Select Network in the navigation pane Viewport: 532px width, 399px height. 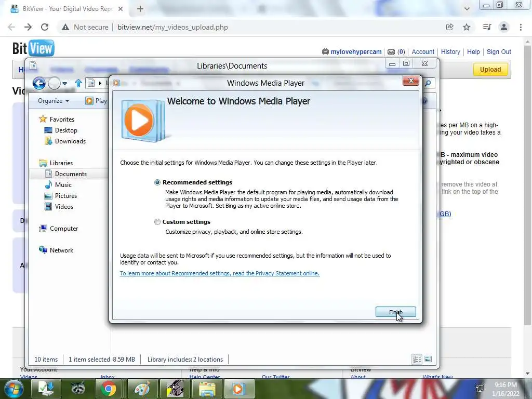click(56, 250)
